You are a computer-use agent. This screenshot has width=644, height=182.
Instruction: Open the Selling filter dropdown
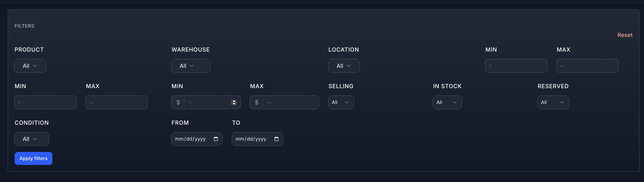pyautogui.click(x=341, y=102)
